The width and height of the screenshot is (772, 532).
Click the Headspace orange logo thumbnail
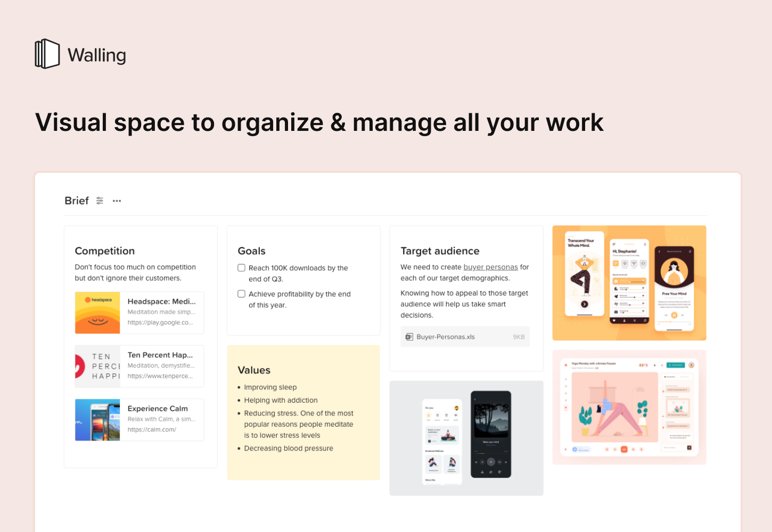coord(97,313)
